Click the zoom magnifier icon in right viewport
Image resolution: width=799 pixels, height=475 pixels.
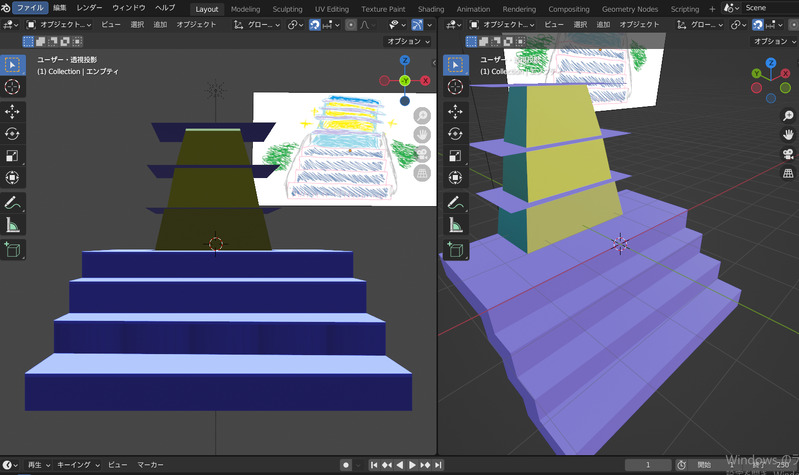[788, 116]
